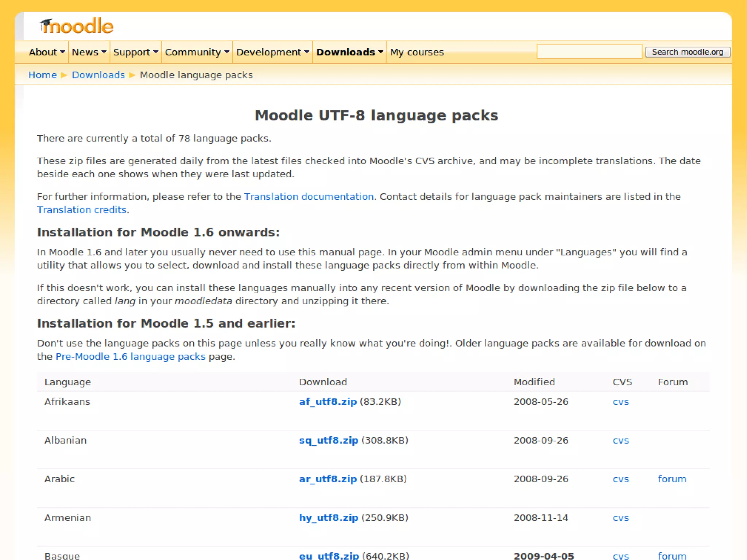This screenshot has width=747, height=560.
Task: Open the Downloads menu
Action: coord(349,52)
